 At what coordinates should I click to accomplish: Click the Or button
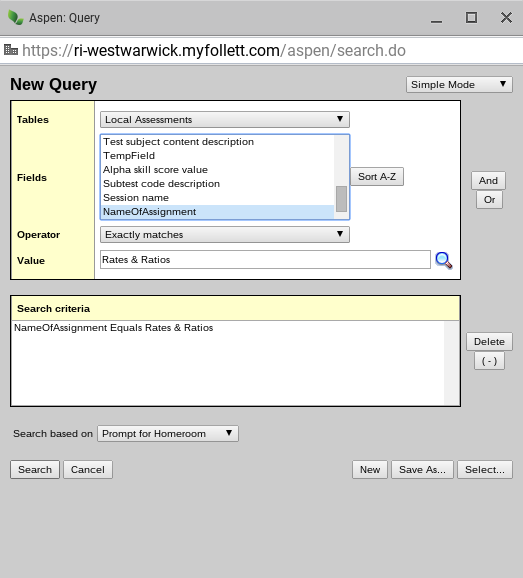[x=489, y=200]
